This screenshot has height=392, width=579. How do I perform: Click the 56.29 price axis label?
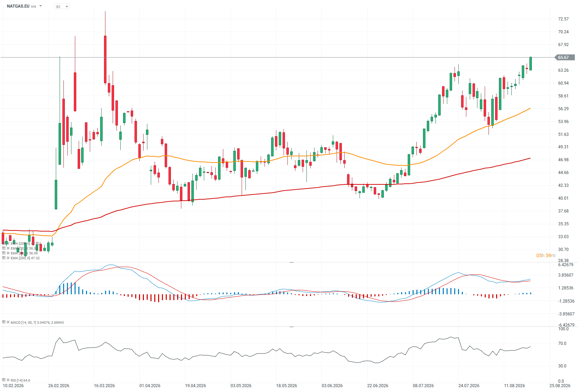pos(563,109)
